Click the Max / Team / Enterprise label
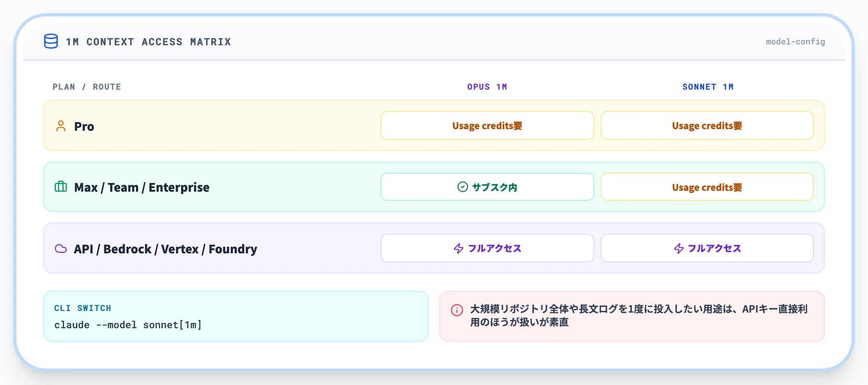The height and width of the screenshot is (385, 868). click(x=142, y=188)
